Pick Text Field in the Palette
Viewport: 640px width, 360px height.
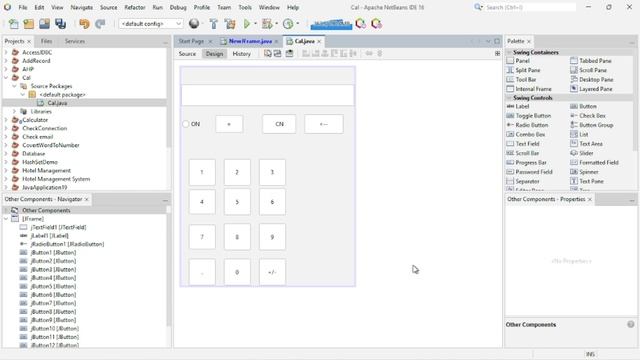pos(523,144)
